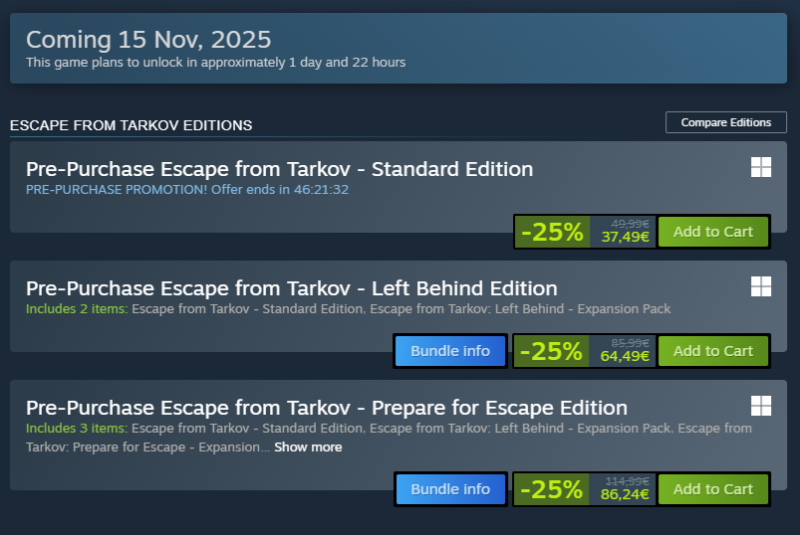
Task: Add Prepare for Escape Edition to cart
Action: click(x=713, y=489)
